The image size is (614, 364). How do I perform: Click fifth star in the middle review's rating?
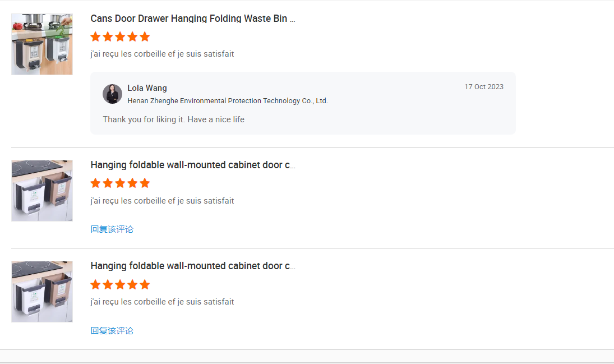145,183
